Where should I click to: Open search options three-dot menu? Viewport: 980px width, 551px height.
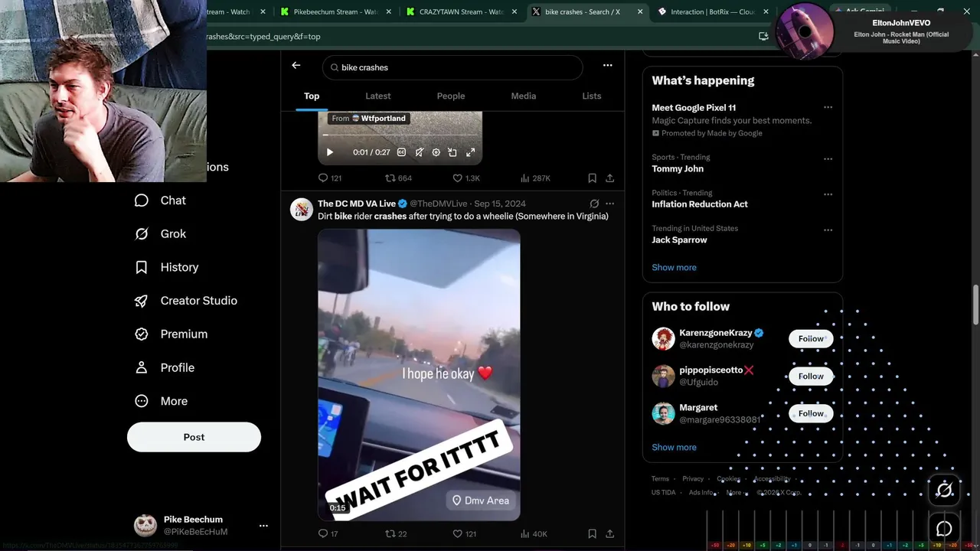[607, 66]
